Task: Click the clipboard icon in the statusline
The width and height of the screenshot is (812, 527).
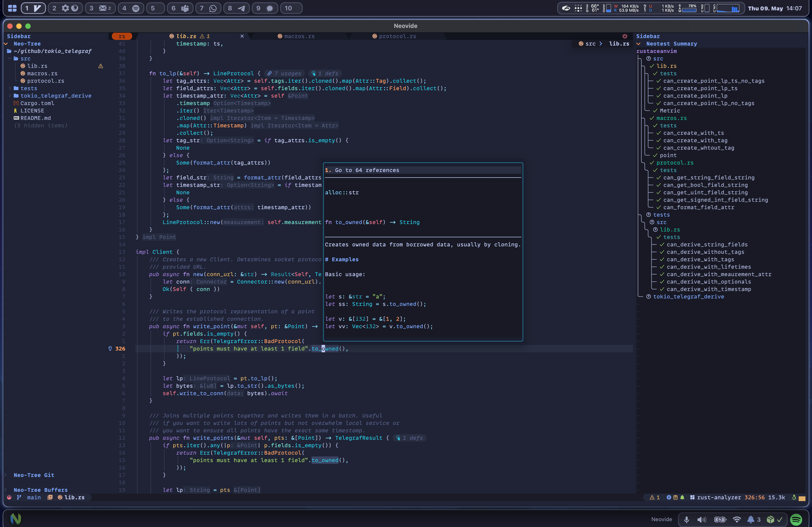Action: [675, 497]
